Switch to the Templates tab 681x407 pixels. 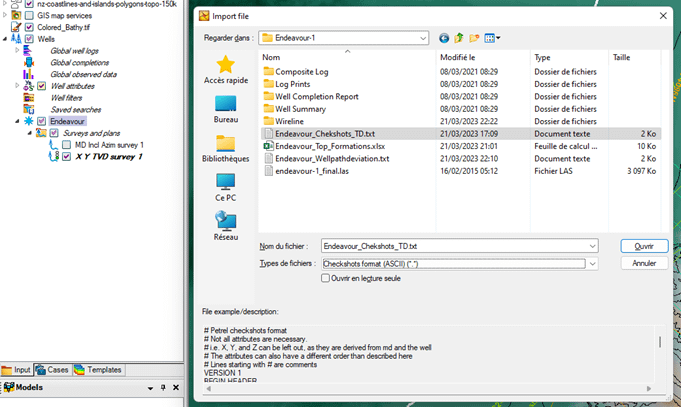(x=98, y=370)
